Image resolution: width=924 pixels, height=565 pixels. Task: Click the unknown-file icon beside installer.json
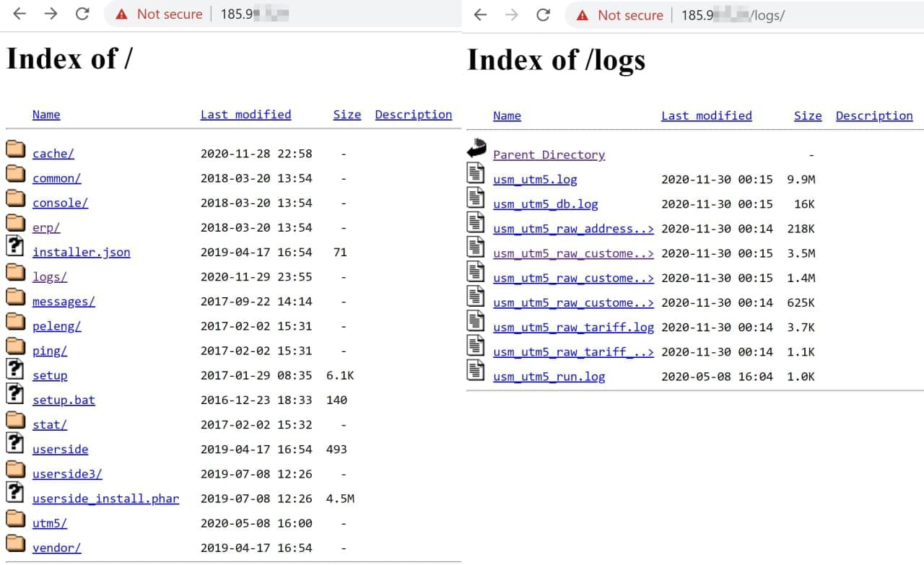(15, 246)
